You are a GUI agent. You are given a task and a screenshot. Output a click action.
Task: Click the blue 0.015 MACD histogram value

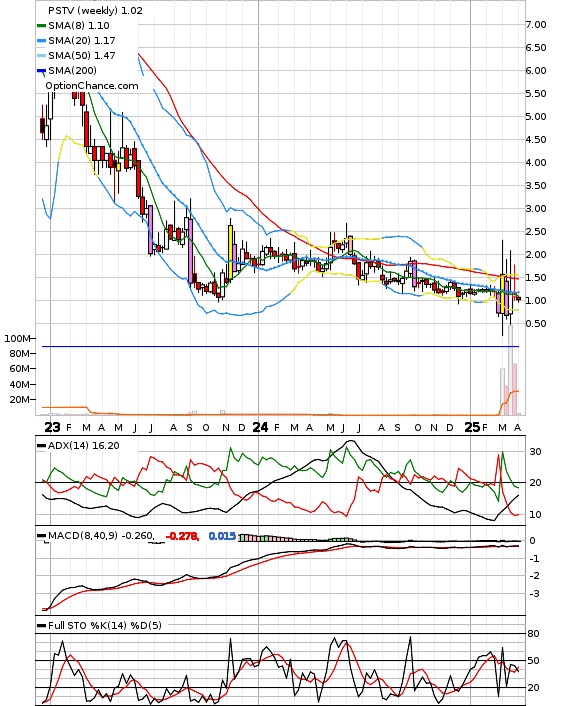point(222,536)
